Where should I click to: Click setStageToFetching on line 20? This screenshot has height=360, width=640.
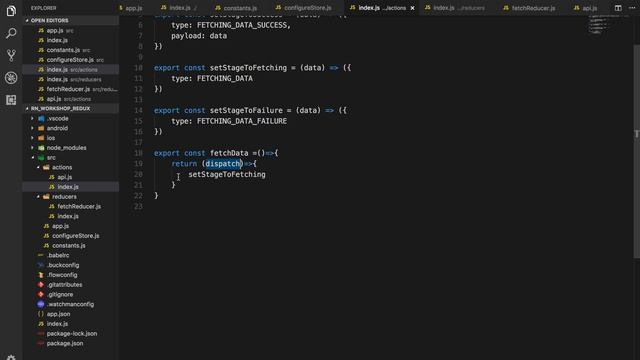(x=227, y=174)
